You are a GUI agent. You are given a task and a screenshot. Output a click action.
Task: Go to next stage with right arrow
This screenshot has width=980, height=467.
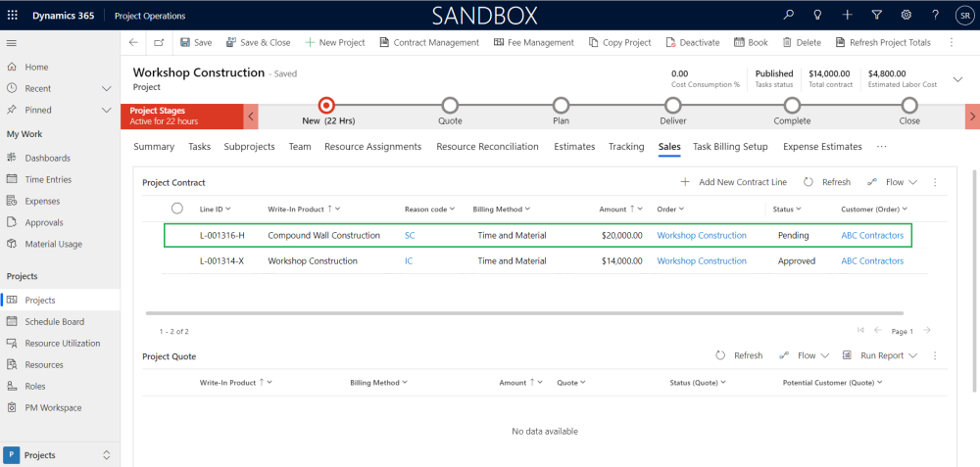(972, 117)
